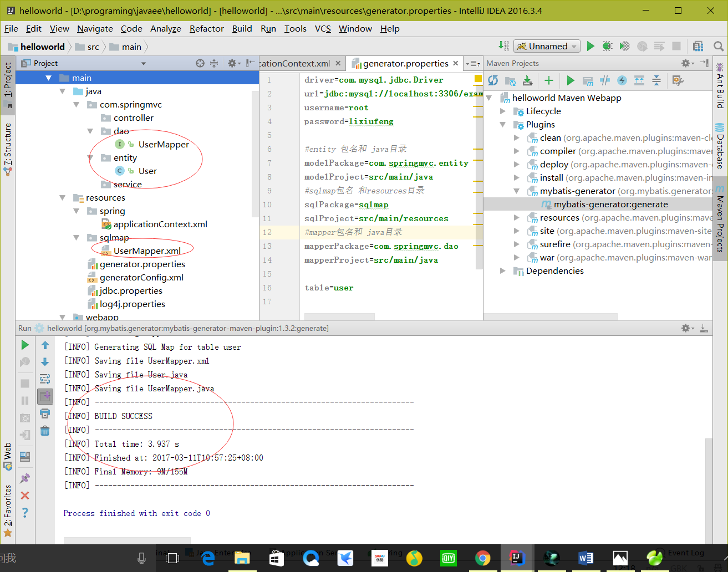
Task: Execute Maven goal icon
Action: click(x=588, y=81)
